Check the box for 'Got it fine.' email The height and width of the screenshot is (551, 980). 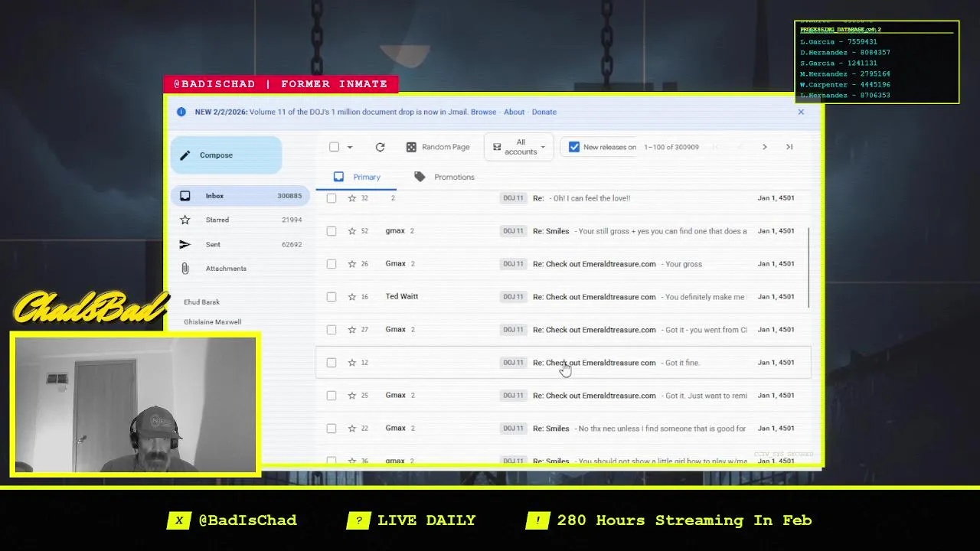332,363
